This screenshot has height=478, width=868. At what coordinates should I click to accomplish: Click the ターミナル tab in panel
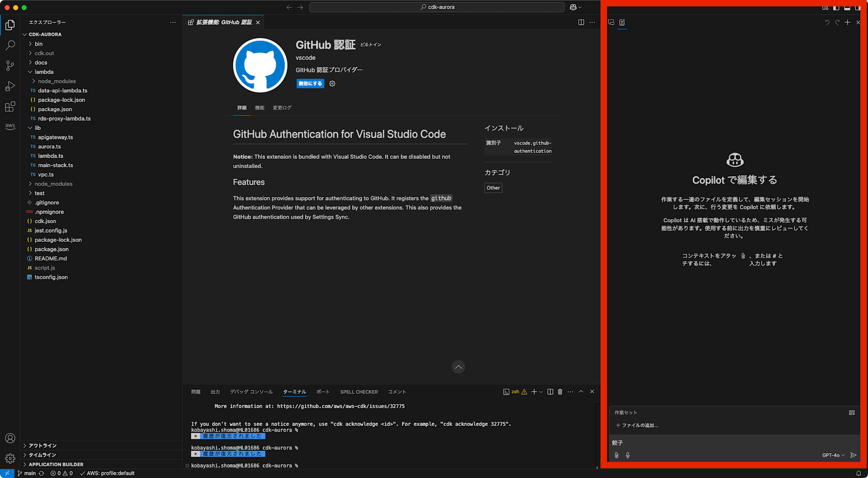coord(294,392)
